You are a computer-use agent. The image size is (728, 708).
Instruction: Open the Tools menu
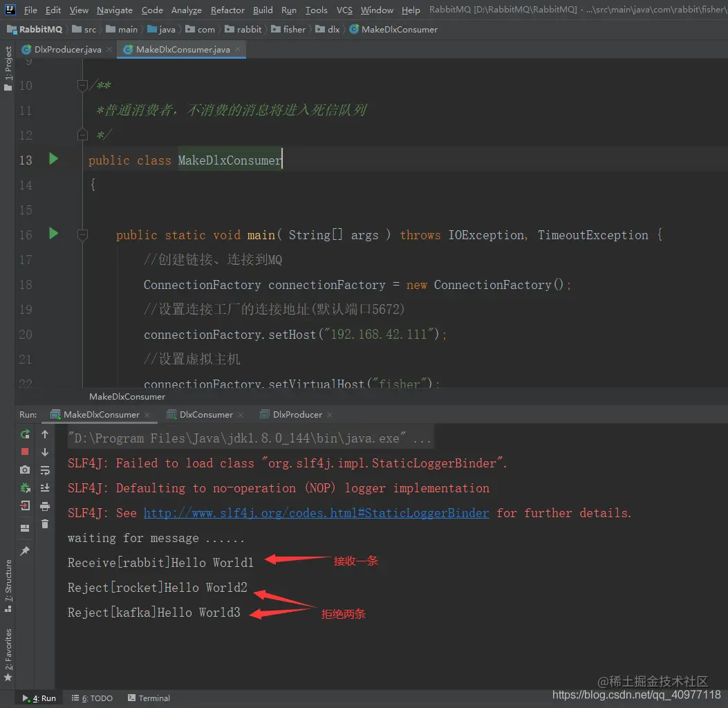(316, 10)
